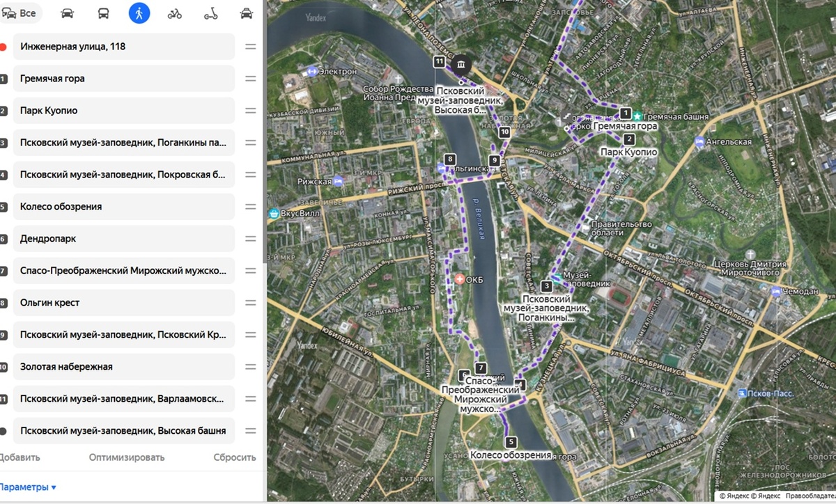Viewport: 836px width, 504px height.
Task: Grab reorder handle for Золотая набережная row
Action: click(250, 367)
